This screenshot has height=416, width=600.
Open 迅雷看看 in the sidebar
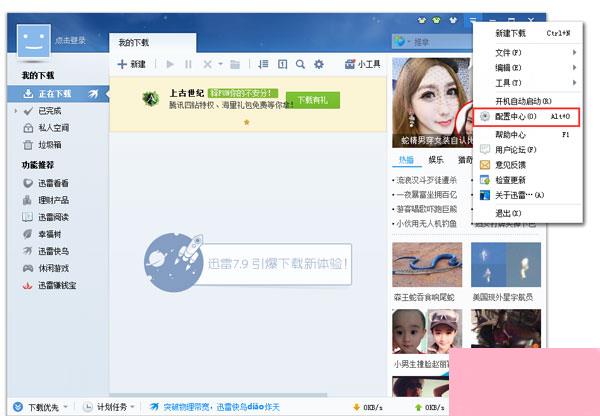[x=46, y=183]
